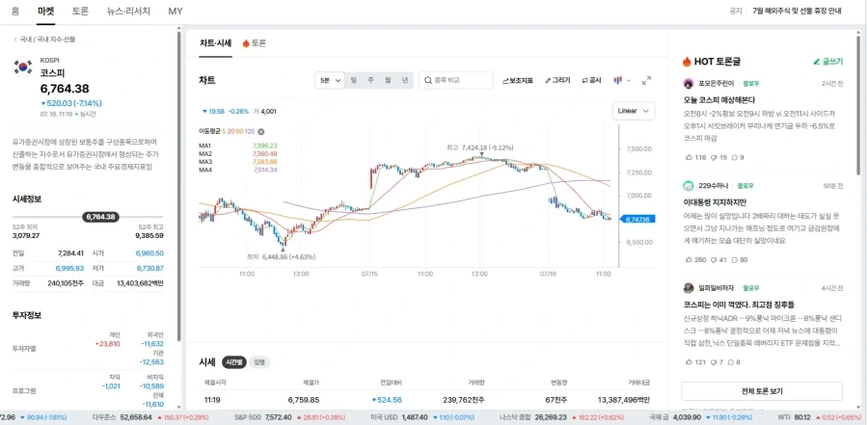Viewport: 868px width, 425px height.
Task: Open 229수하나 user avatar
Action: click(688, 186)
